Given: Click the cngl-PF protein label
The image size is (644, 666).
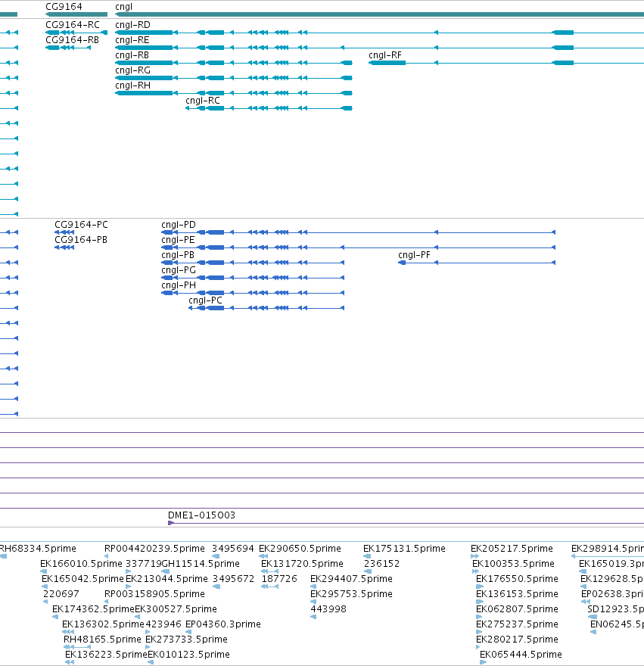Looking at the screenshot, I should point(414,255).
